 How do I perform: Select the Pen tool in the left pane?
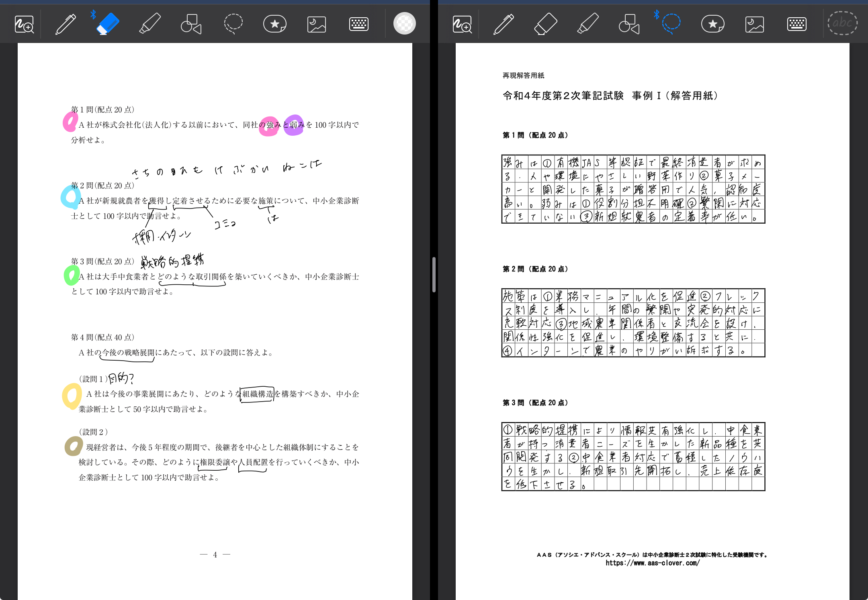click(66, 24)
